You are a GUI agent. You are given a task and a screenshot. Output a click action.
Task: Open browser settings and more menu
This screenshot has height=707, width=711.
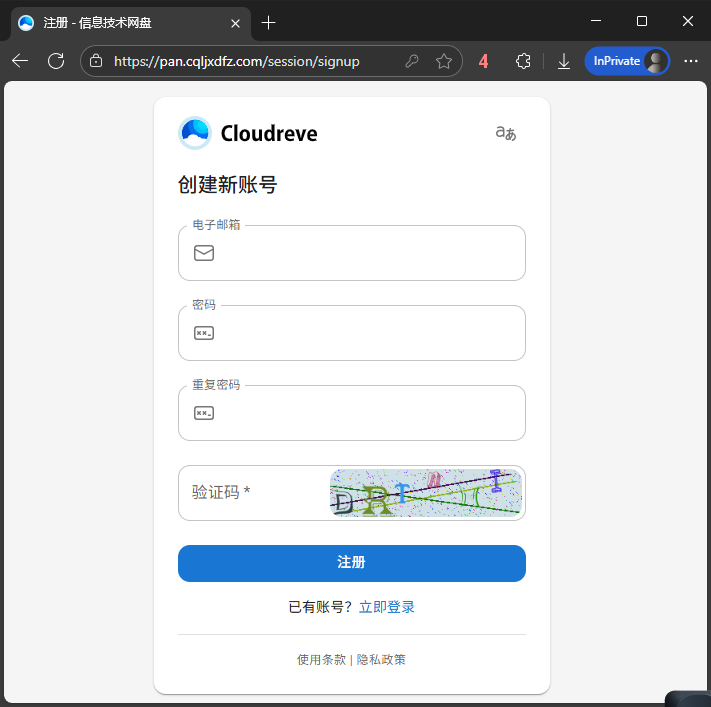(690, 61)
